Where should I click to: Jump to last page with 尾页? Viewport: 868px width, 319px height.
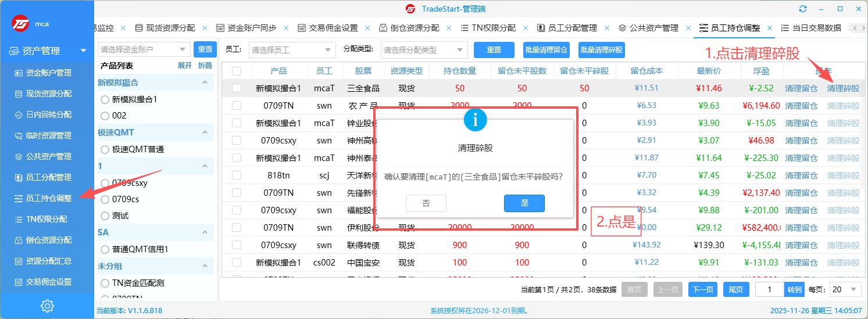pos(736,289)
